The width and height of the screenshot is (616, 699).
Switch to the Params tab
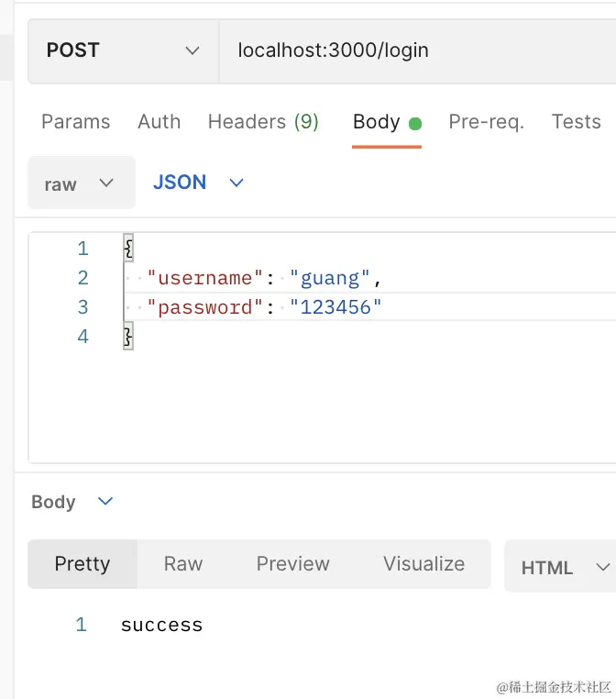coord(76,122)
